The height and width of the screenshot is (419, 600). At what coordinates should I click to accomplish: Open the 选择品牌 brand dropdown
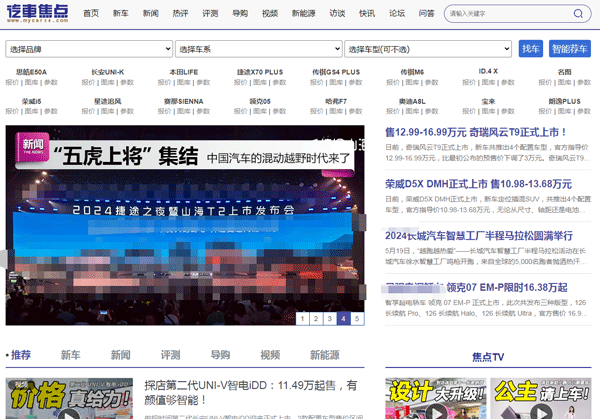point(89,49)
